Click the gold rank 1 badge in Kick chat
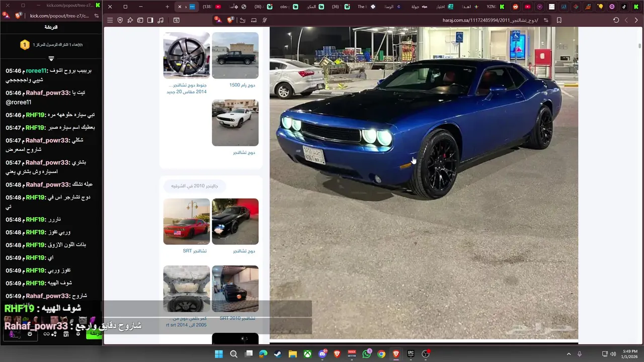Viewport: 644px width, 362px height. point(25,45)
